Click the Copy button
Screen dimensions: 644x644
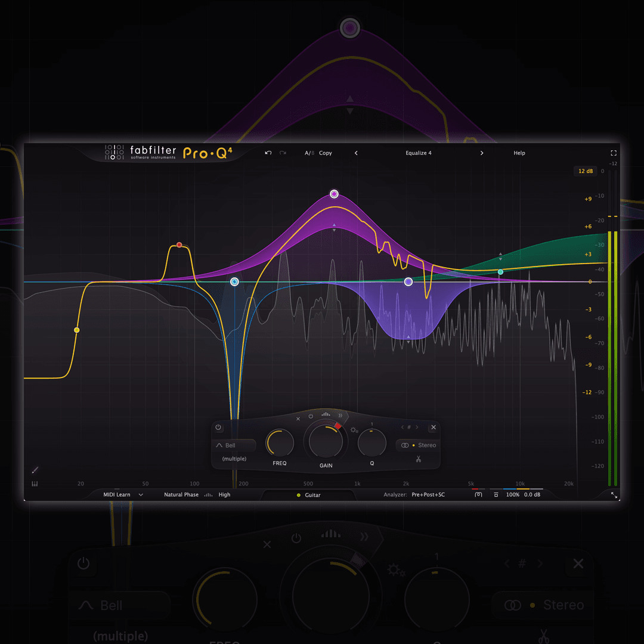tap(326, 153)
